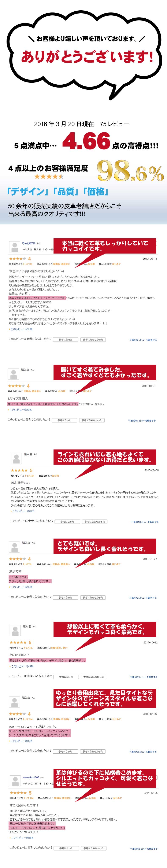
Task: Click the gold stars under 4点以上のお客様満足度
Action: pyautogui.click(x=49, y=176)
